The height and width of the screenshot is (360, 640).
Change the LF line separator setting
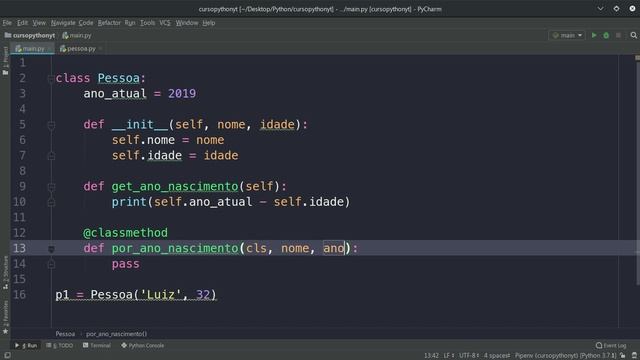[449, 356]
